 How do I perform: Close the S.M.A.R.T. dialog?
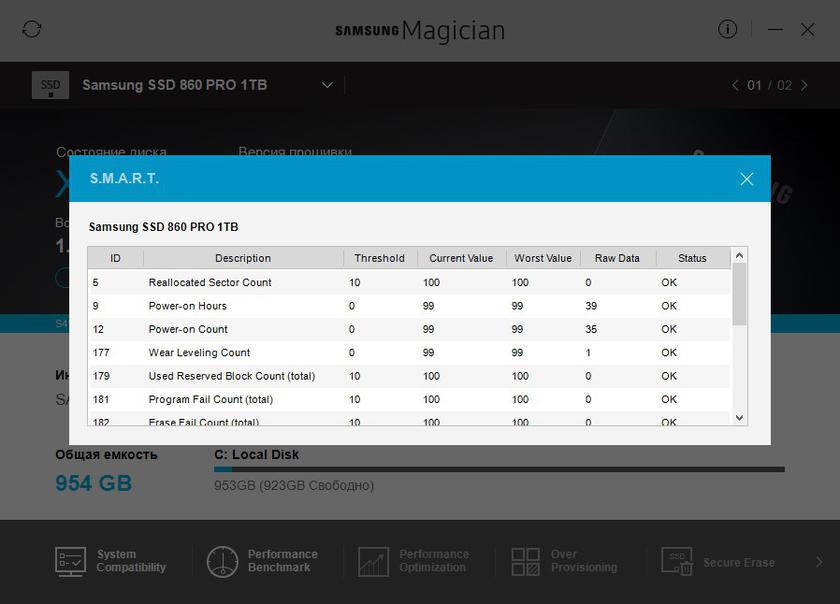pos(746,179)
